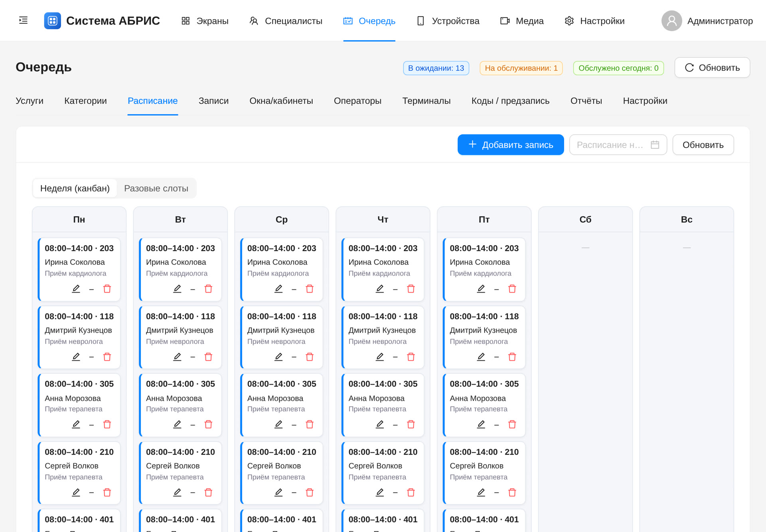Switch to the Записи tab
766x532 pixels.
pos(213,101)
